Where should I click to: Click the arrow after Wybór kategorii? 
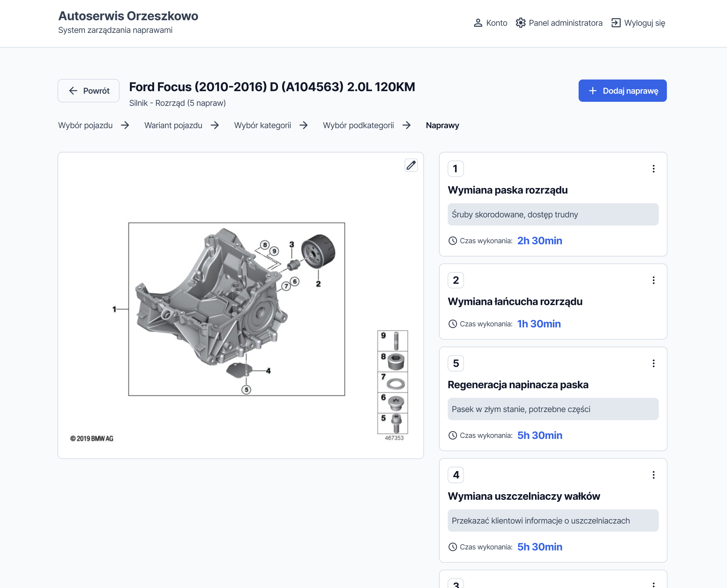(304, 125)
